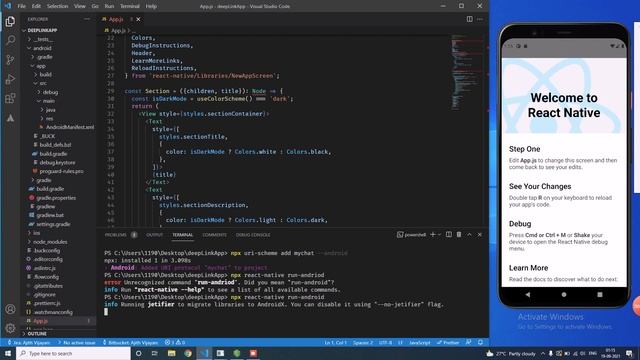Open the Manage gear icon
The height and width of the screenshot is (360, 640).
[x=10, y=328]
